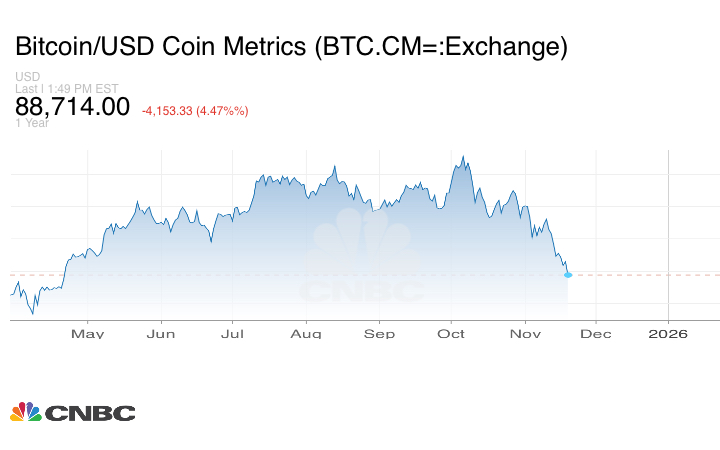
Task: Click the blue current-price dot on the chart
Action: (568, 274)
